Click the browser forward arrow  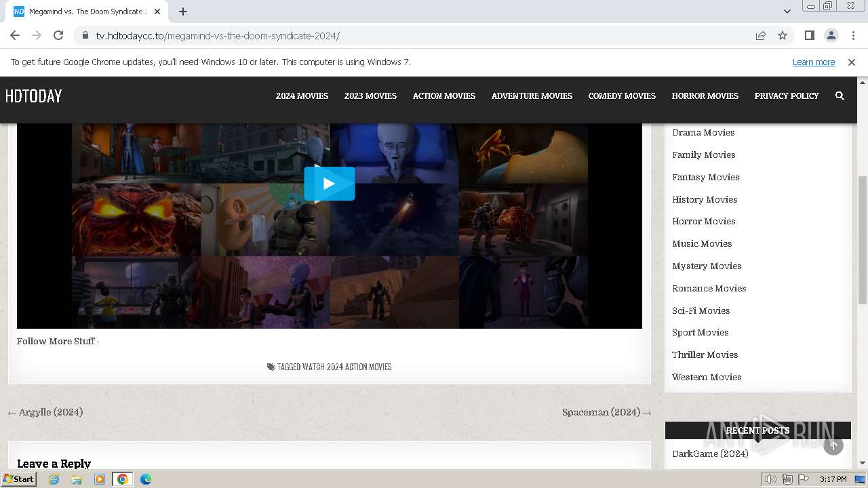(x=37, y=35)
